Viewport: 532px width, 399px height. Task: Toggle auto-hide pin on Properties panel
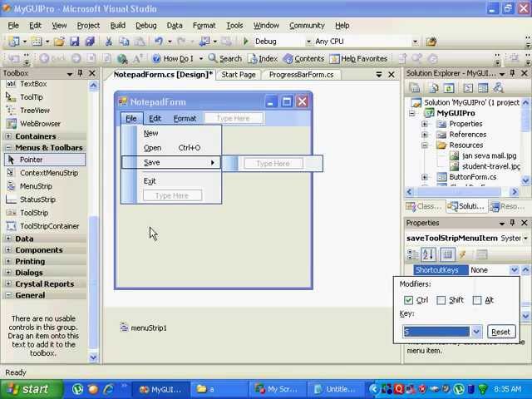(x=512, y=223)
